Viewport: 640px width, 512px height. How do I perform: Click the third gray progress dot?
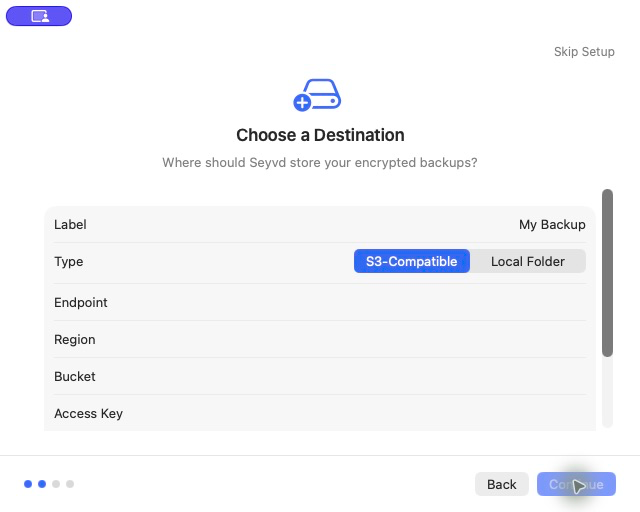56,484
